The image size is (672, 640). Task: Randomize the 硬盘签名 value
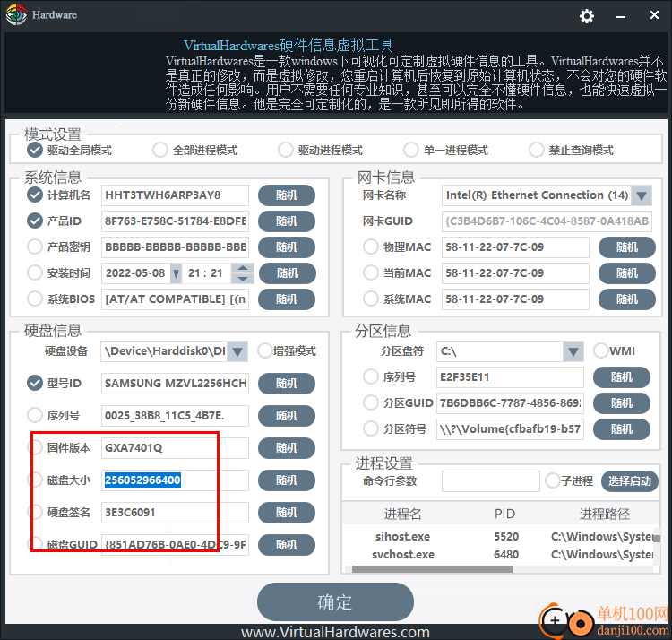[x=287, y=512]
